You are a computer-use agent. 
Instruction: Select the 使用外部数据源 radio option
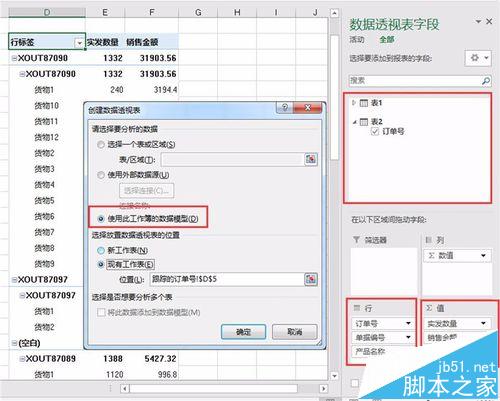point(101,175)
